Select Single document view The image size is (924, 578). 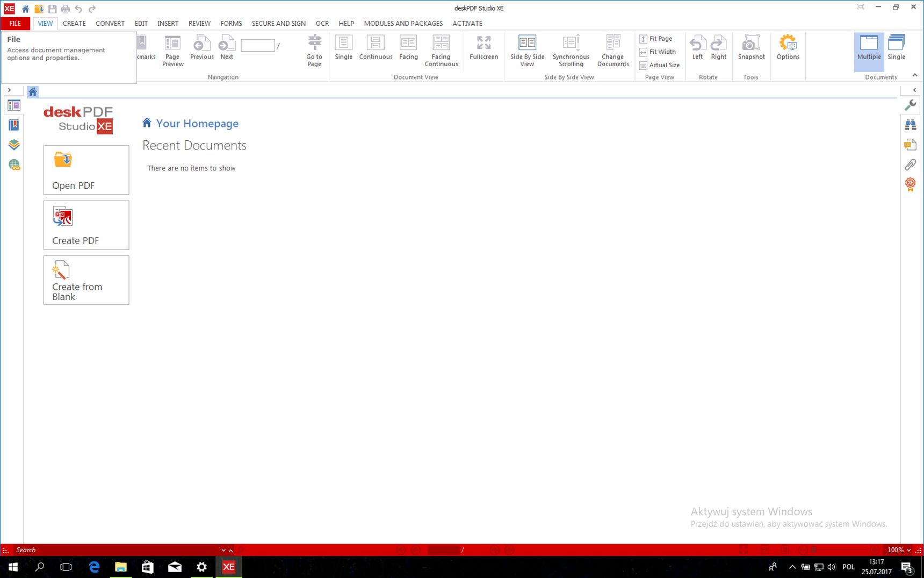pyautogui.click(x=343, y=47)
